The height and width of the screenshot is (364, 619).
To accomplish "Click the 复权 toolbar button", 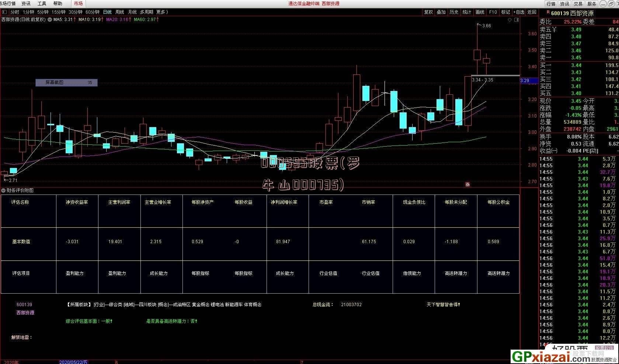I will [428, 12].
